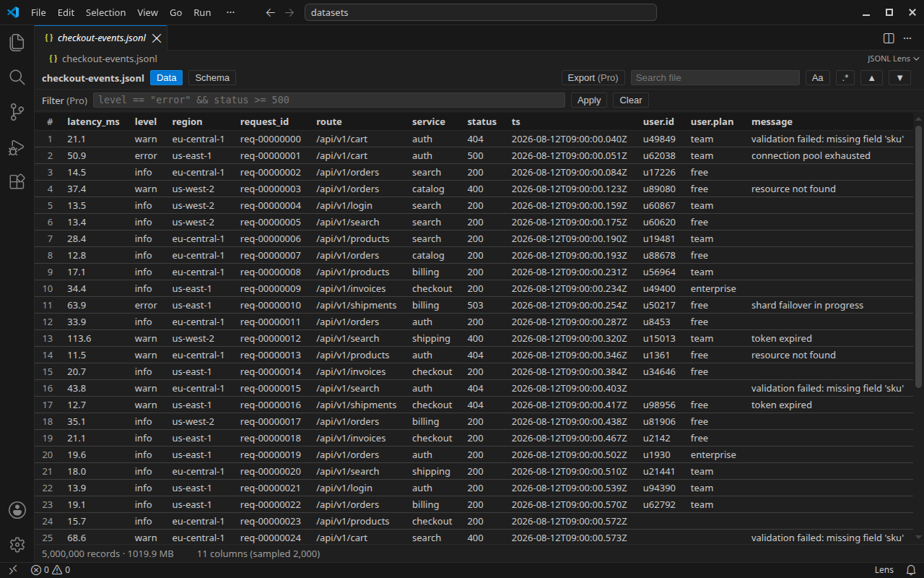Open editor More Actions ellipsis
This screenshot has height=578, width=924.
coord(907,38)
